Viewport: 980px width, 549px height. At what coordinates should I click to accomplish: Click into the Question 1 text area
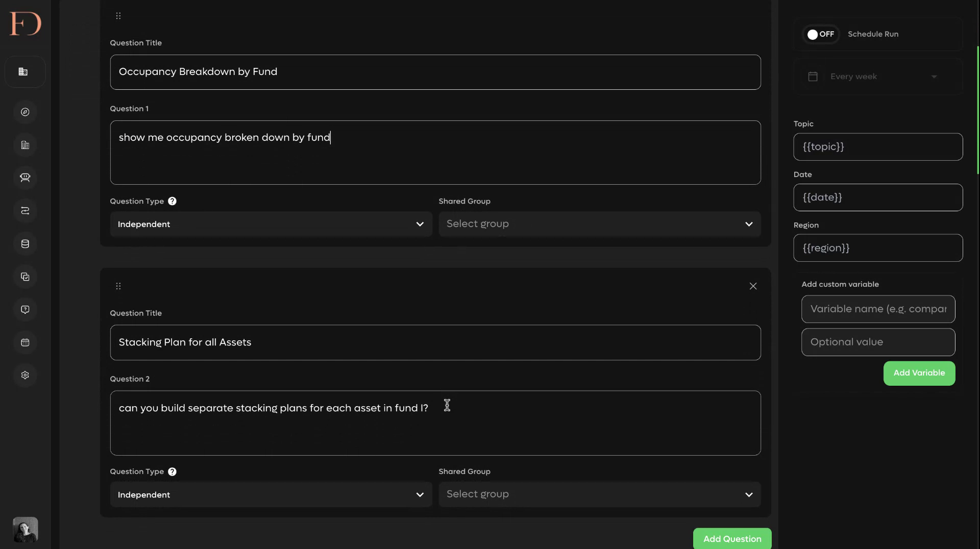pyautogui.click(x=435, y=153)
